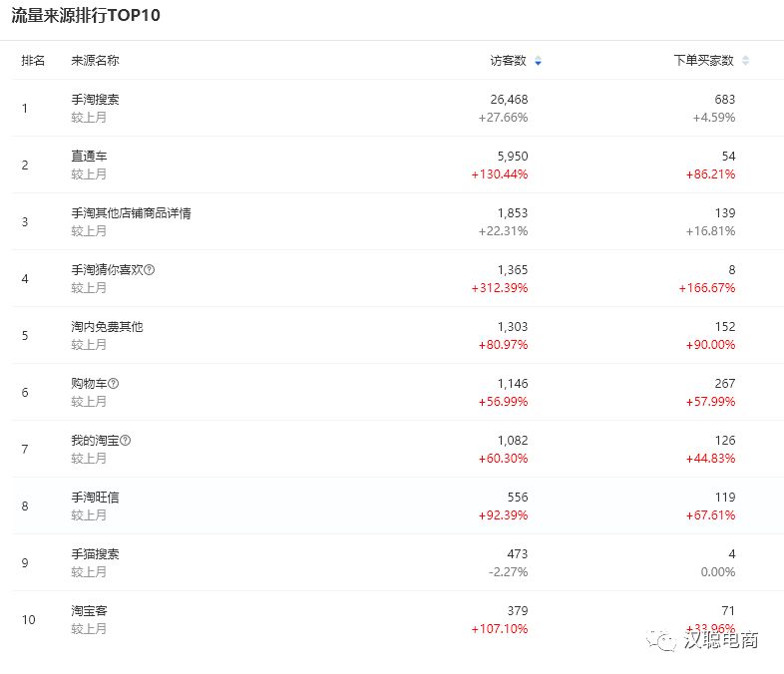Viewport: 784px width, 674px height.
Task: Sort the table by 访客数 arrow icon
Action: pyautogui.click(x=539, y=62)
